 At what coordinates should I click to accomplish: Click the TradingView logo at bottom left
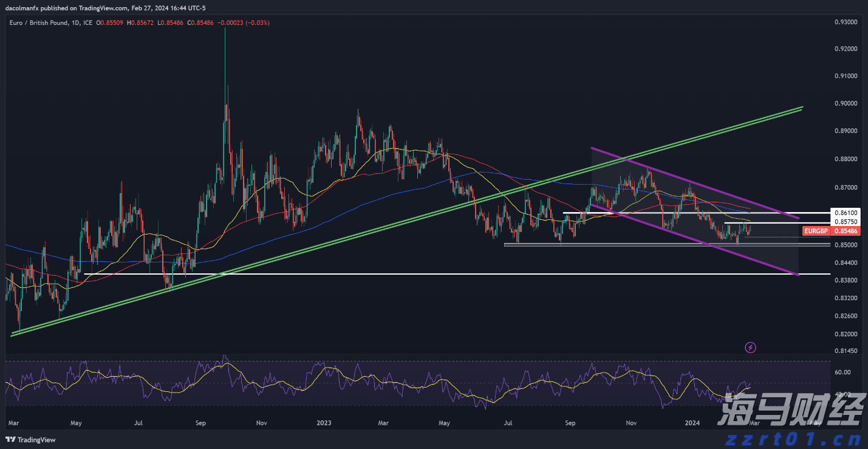[30, 439]
